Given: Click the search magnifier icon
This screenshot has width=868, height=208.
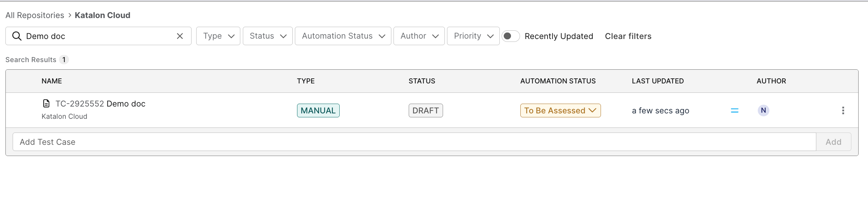Looking at the screenshot, I should 17,36.
